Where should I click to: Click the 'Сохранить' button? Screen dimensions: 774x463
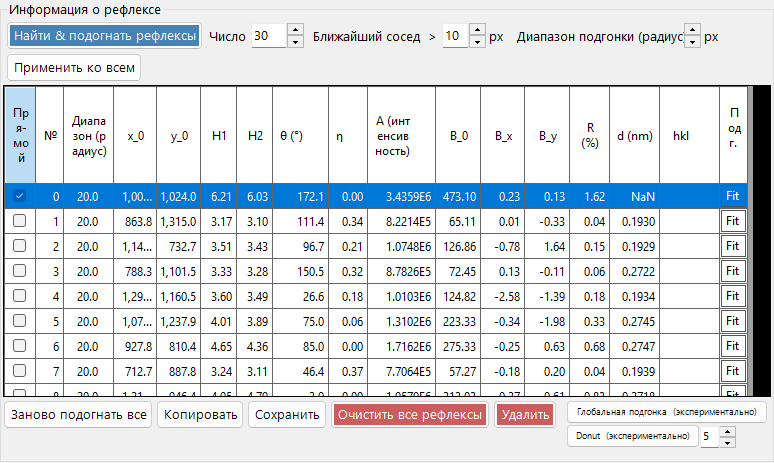[287, 415]
